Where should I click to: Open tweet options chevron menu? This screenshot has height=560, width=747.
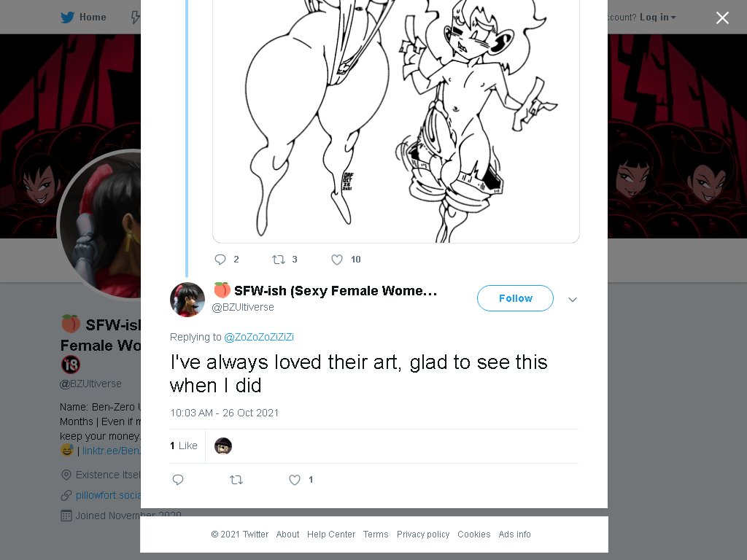(573, 300)
